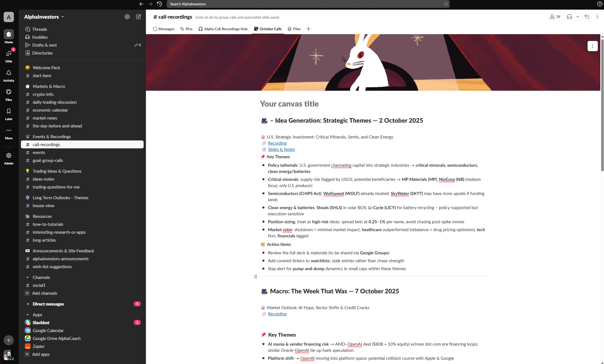Click the DMs icon in the sidebar
This screenshot has width=604, height=364.
click(9, 54)
